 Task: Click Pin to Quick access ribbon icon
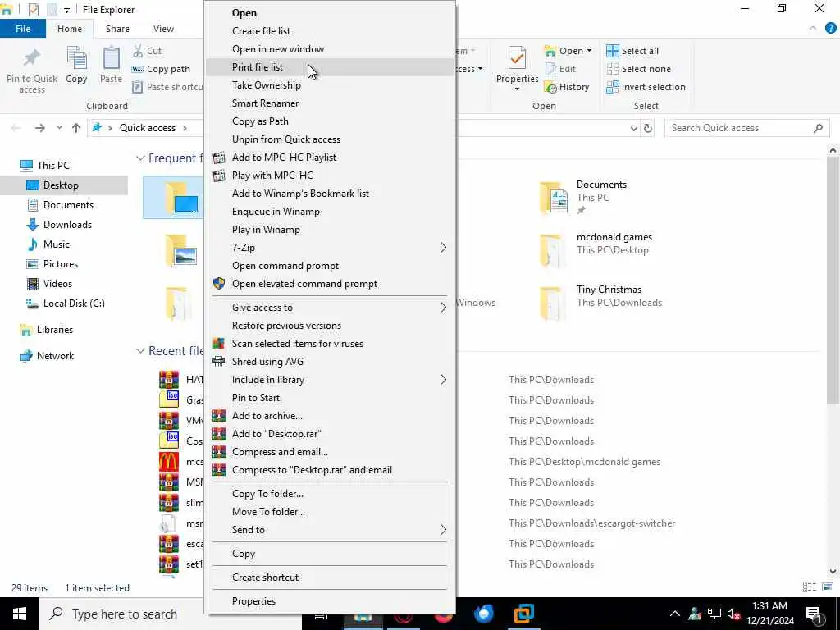point(32,71)
